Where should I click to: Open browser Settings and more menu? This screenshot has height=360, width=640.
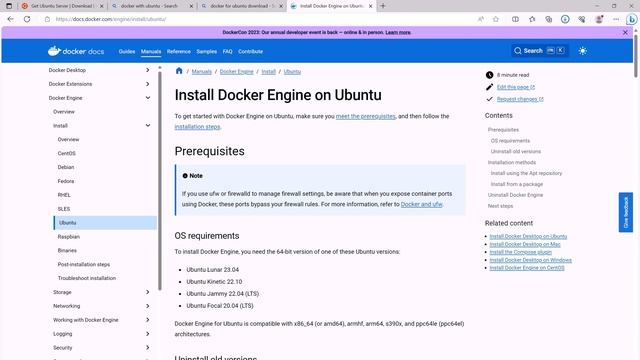pyautogui.click(x=616, y=19)
